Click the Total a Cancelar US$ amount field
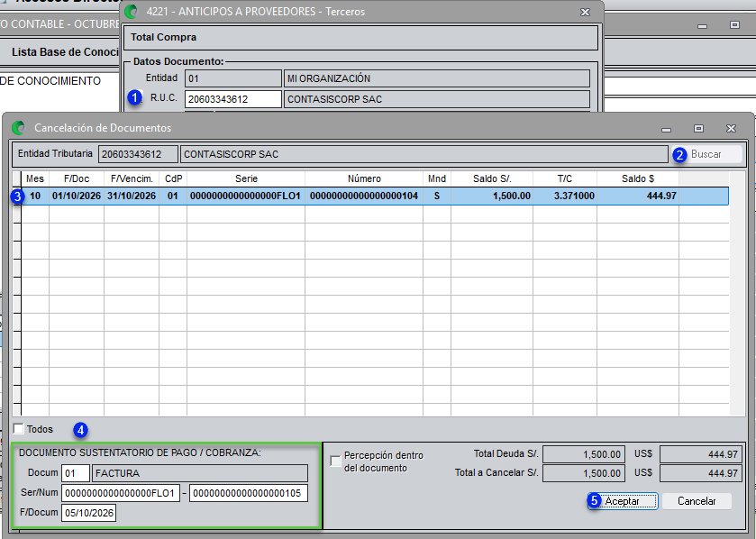This screenshot has height=539, width=756. click(x=700, y=473)
